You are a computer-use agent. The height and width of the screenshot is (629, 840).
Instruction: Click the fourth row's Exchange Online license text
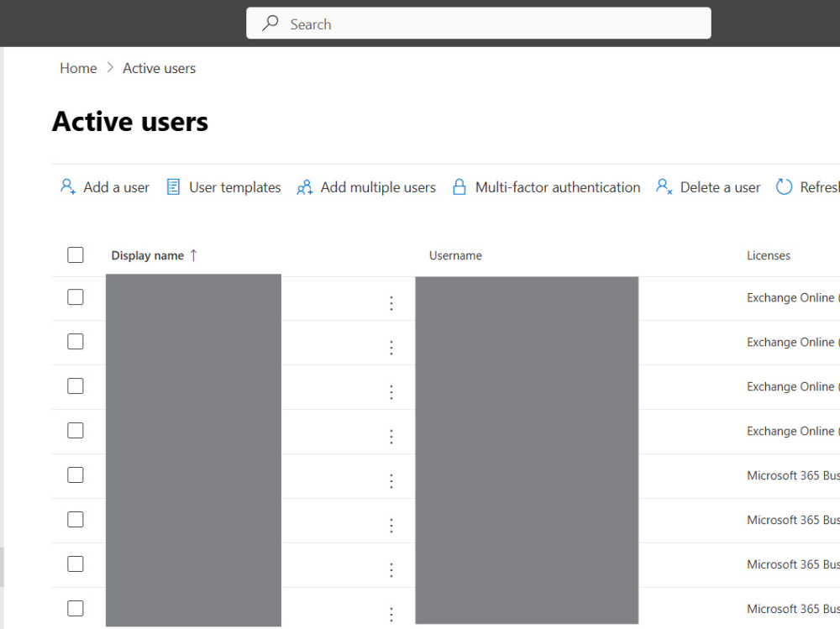pyautogui.click(x=793, y=431)
